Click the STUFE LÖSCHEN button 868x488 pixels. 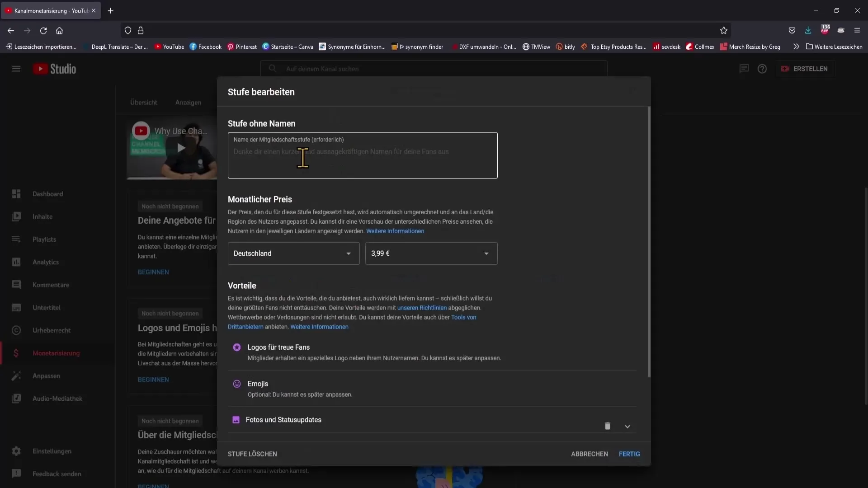click(x=252, y=454)
